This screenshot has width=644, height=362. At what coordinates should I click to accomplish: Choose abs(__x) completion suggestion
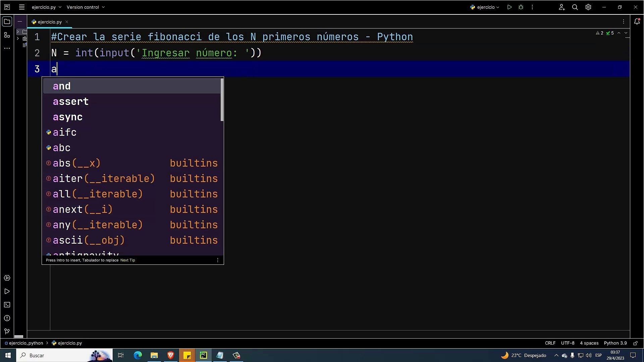(x=76, y=163)
